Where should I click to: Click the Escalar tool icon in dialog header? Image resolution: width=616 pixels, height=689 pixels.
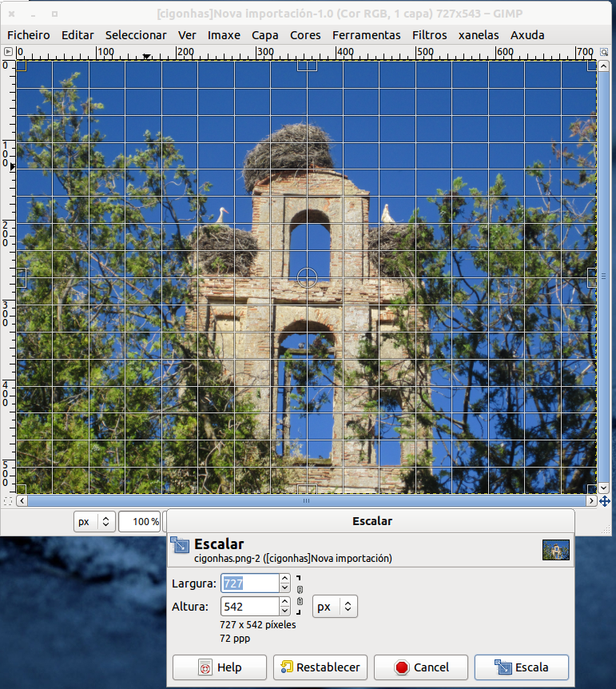click(180, 547)
